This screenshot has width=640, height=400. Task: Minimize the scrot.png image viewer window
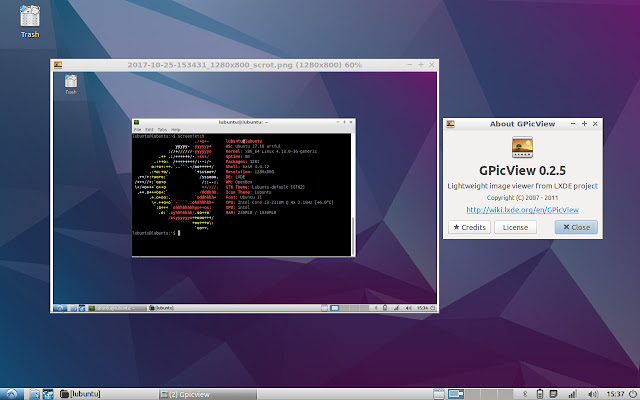coord(409,65)
